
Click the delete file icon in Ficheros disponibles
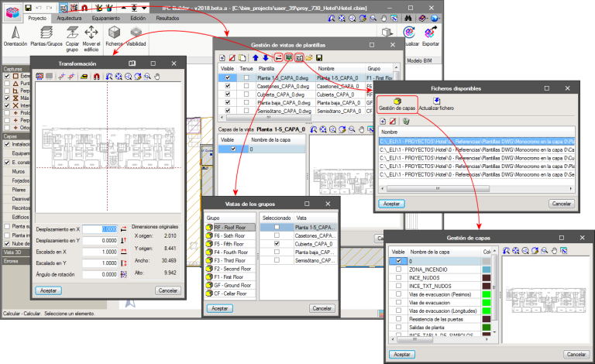tap(393, 122)
